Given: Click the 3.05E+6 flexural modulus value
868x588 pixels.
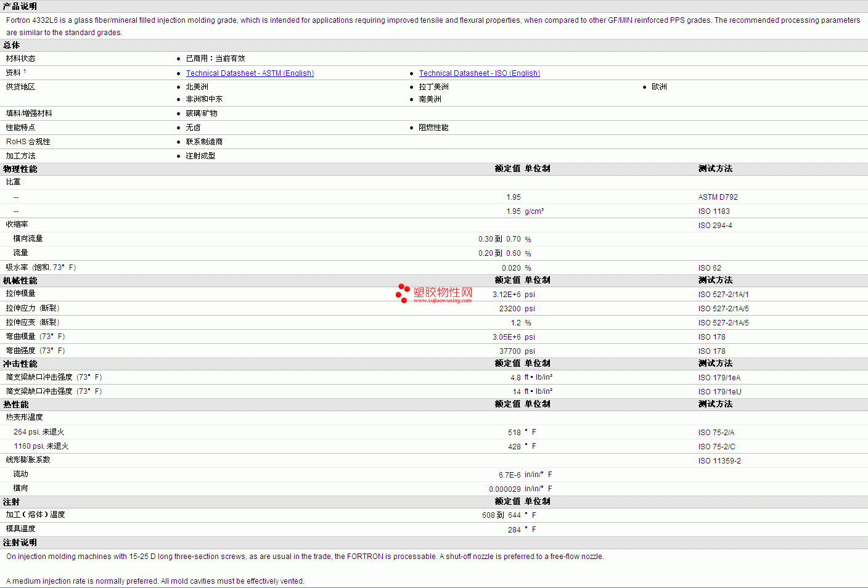Looking at the screenshot, I should pyautogui.click(x=507, y=337).
